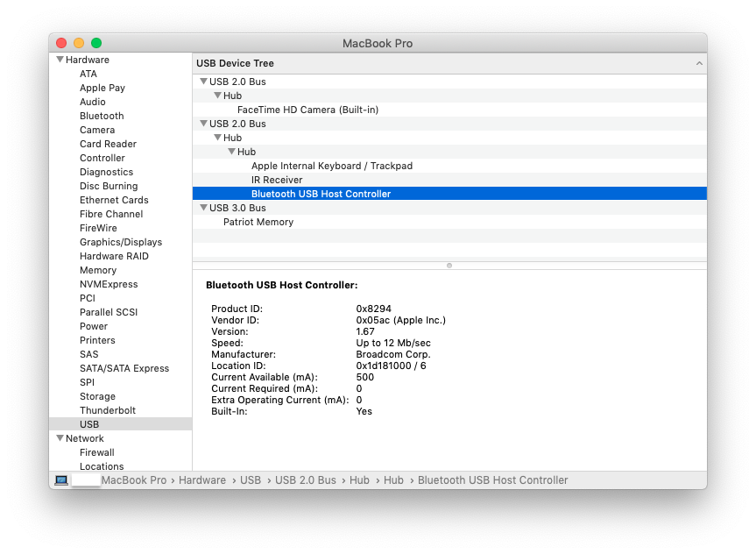Select the Firewall item under Network

97,452
